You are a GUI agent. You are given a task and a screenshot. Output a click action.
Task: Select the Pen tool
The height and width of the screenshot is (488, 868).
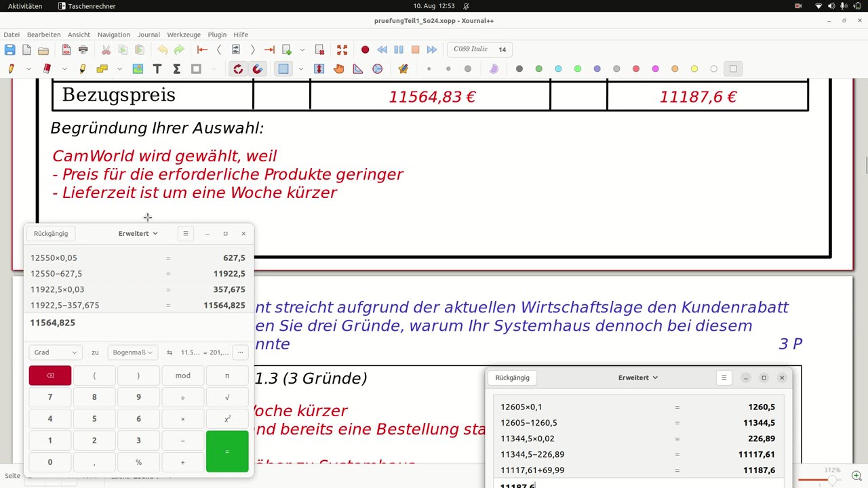[11, 68]
